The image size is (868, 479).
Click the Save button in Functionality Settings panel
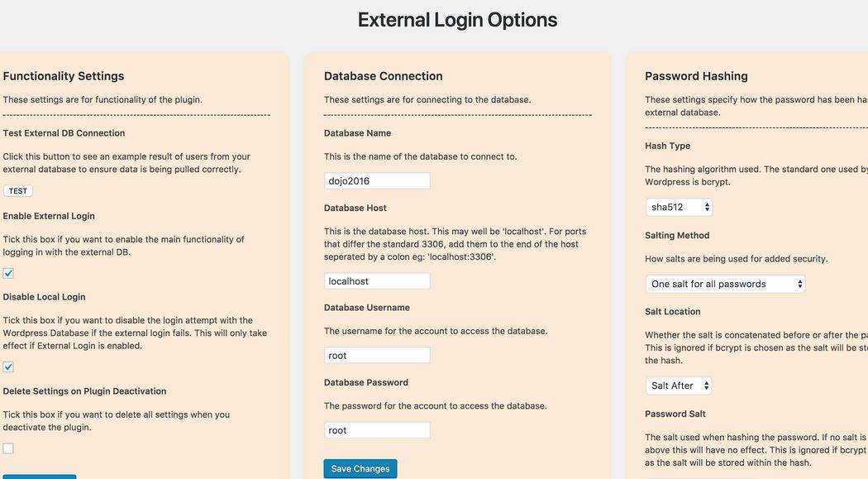pyautogui.click(x=38, y=477)
